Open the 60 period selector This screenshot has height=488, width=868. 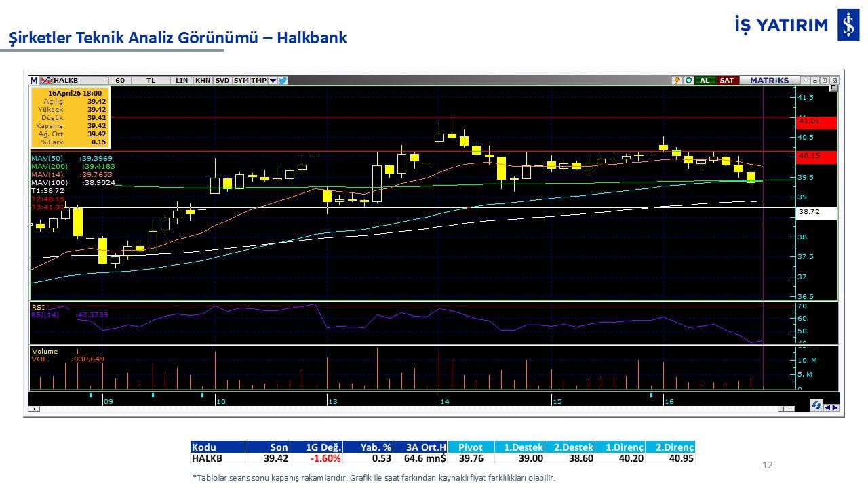[120, 80]
